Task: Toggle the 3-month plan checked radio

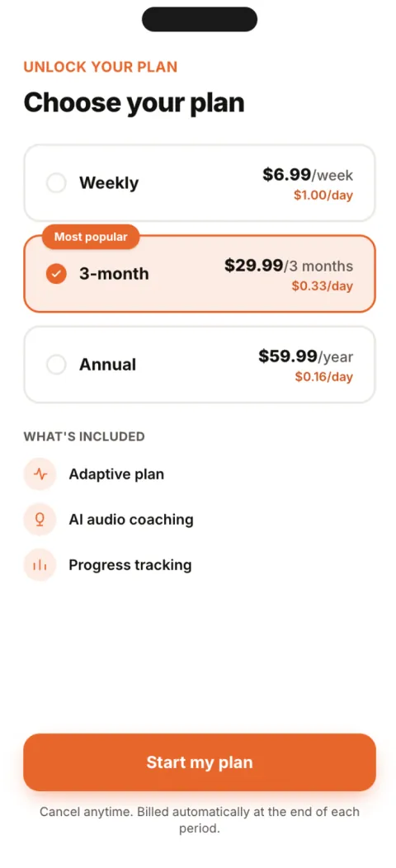Action: pos(56,273)
